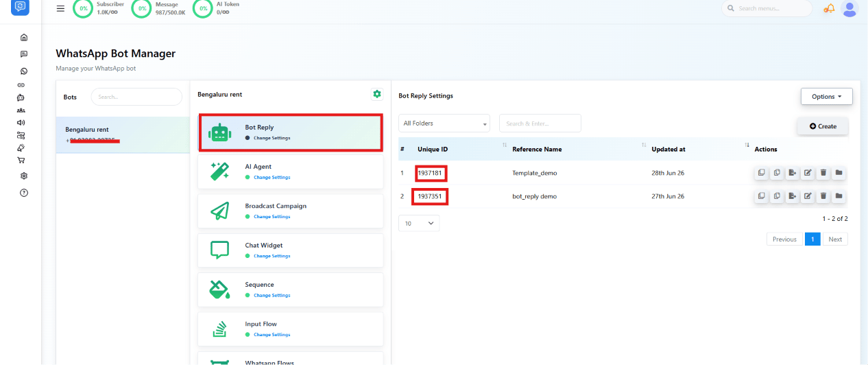Click the AI Token 0% progress ring

(202, 8)
